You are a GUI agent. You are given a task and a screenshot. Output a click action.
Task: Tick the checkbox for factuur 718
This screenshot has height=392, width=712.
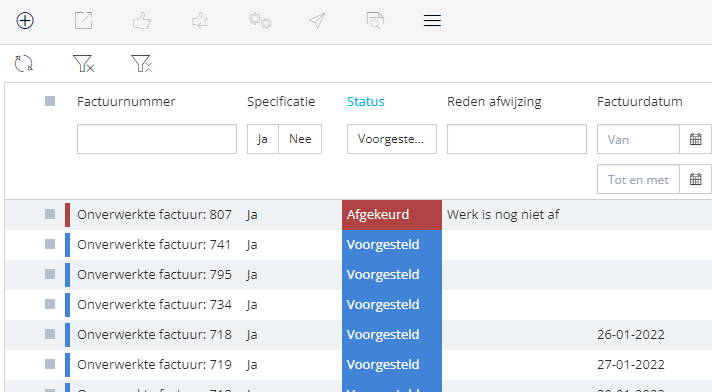click(50, 334)
